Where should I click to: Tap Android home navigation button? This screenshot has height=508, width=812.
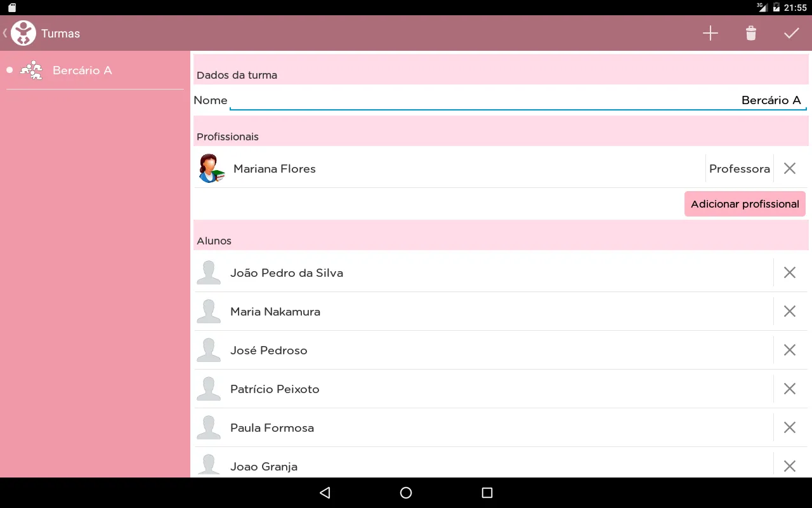pyautogui.click(x=406, y=493)
